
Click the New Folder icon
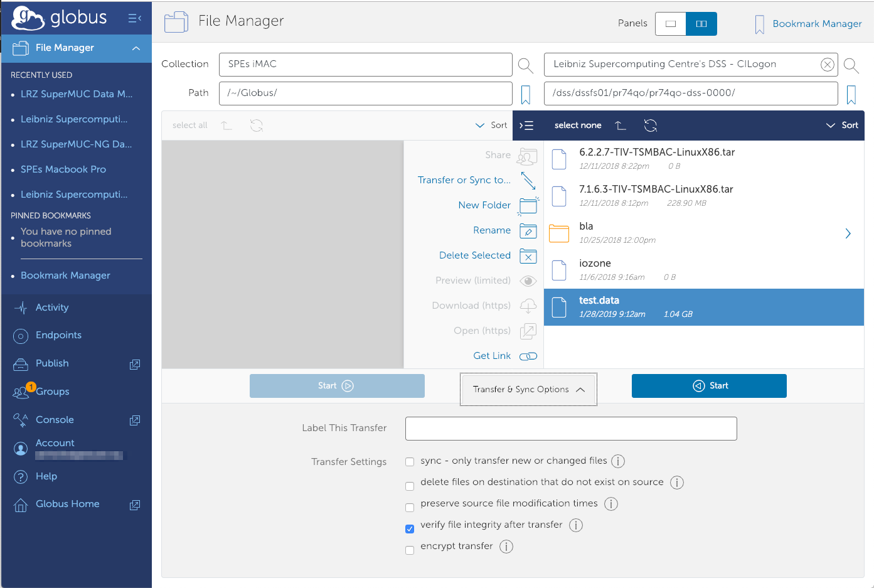(x=528, y=205)
